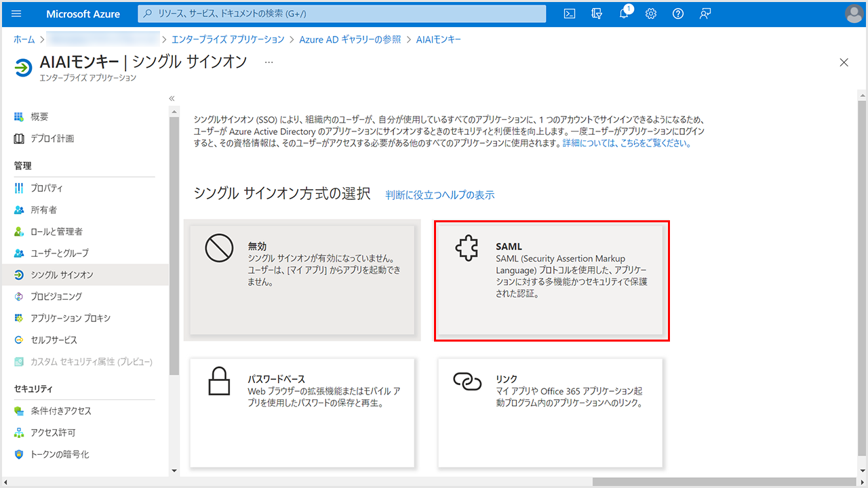Screen dimensions: 868x488
Task: Open the ellipsis more options beside title
Action: tap(269, 62)
